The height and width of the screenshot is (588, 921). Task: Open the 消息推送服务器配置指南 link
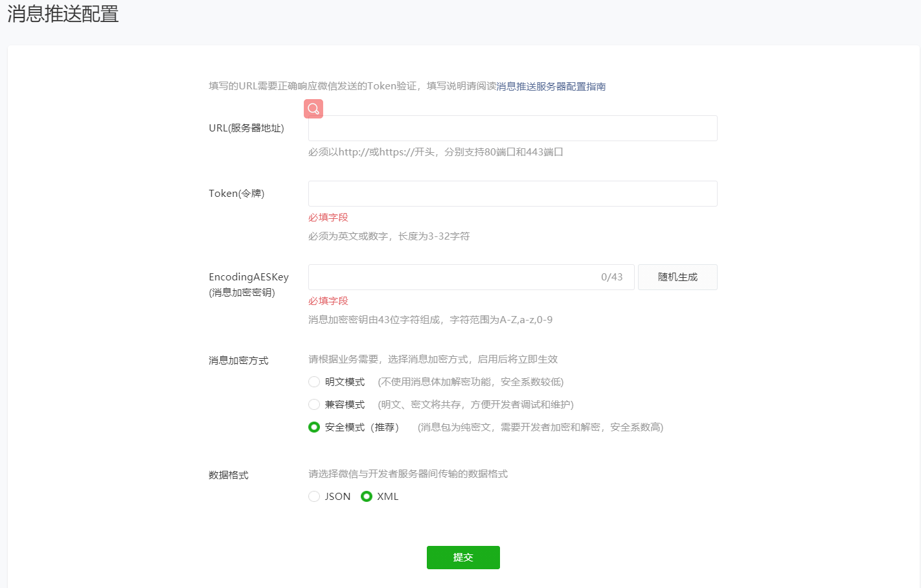click(x=551, y=86)
